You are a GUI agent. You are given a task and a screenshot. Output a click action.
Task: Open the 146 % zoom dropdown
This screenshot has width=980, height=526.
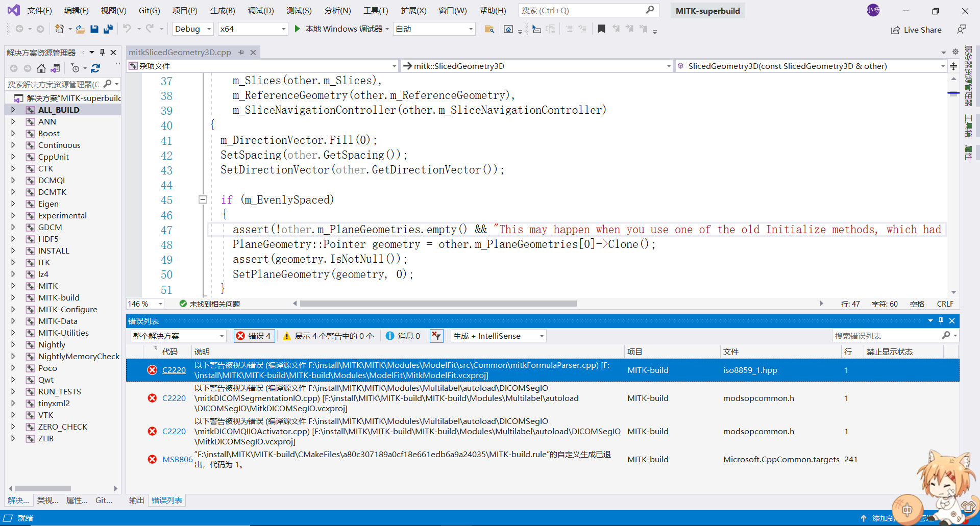tap(160, 304)
